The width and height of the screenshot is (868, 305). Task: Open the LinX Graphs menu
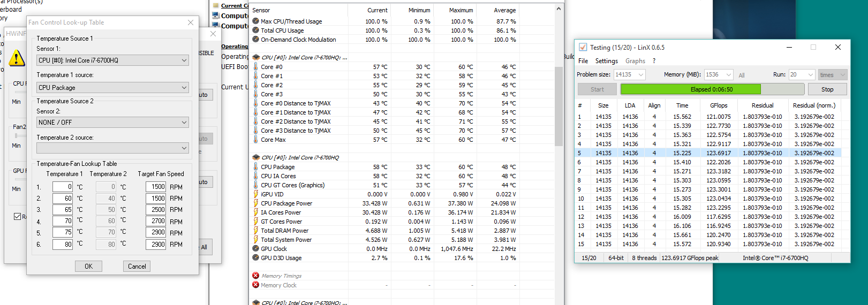click(635, 61)
